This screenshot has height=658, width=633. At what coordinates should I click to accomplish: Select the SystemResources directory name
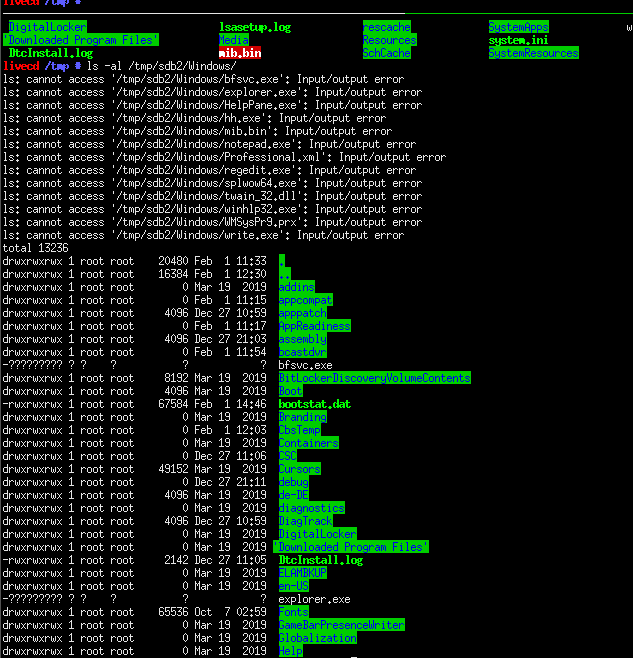coord(534,53)
